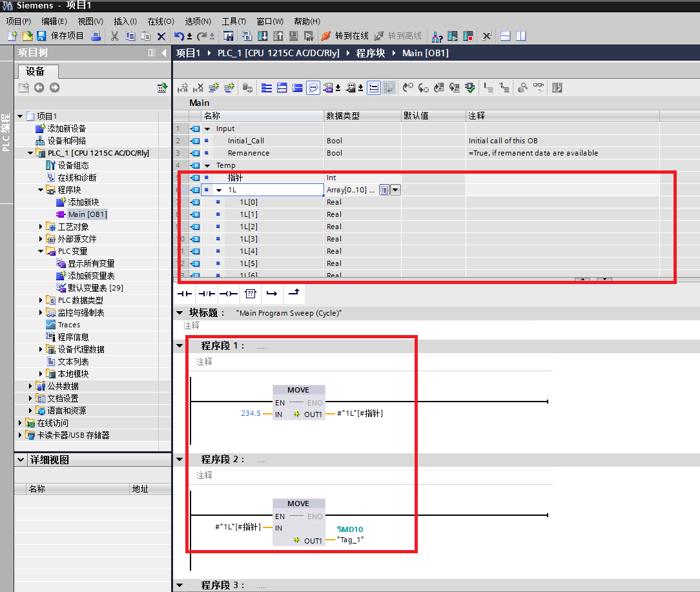This screenshot has height=592, width=700.
Task: Collapse the PLC_1 tree node
Action: 30,153
